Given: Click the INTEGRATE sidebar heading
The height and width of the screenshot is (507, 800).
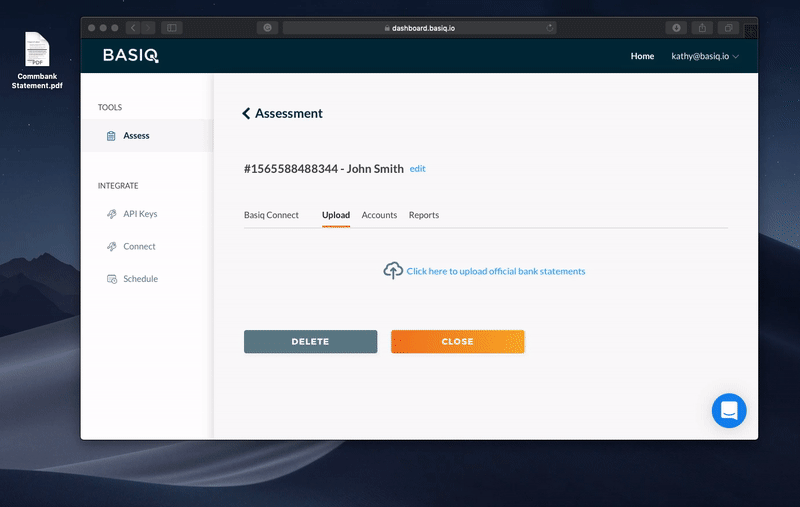Looking at the screenshot, I should click(x=118, y=186).
